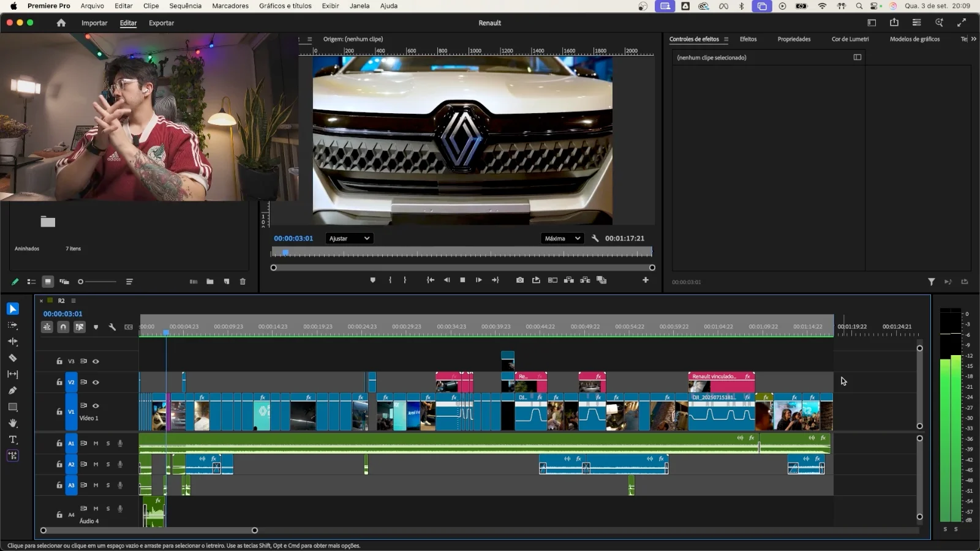Click the Export Frame camera icon
Image resolution: width=980 pixels, height=551 pixels.
click(x=520, y=280)
